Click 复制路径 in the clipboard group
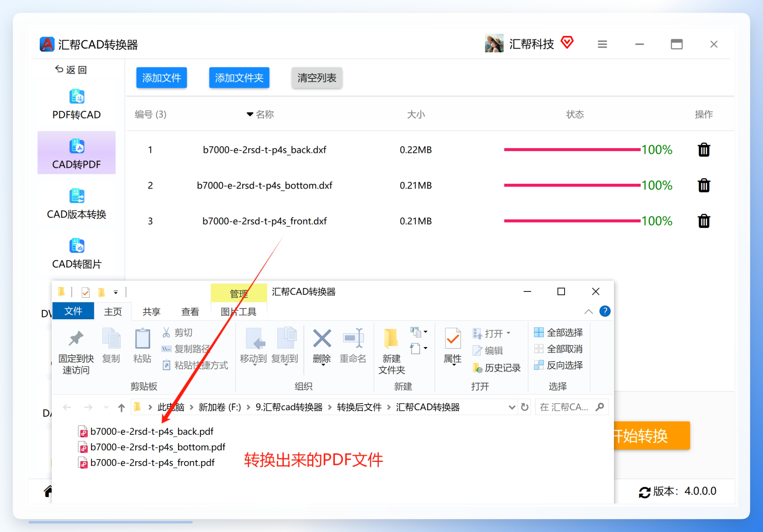 point(186,349)
